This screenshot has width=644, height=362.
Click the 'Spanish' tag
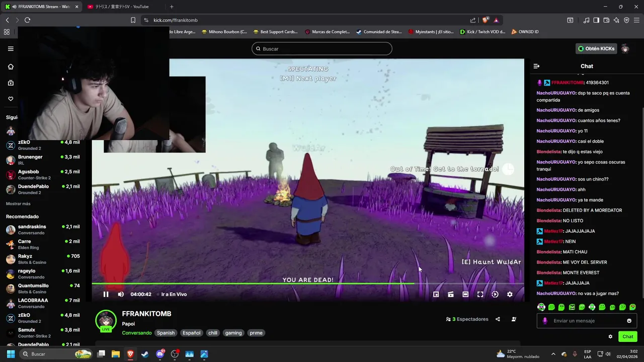click(166, 333)
